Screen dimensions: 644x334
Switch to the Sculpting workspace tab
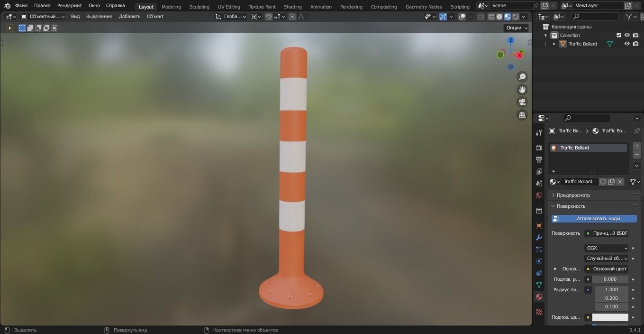click(x=199, y=7)
